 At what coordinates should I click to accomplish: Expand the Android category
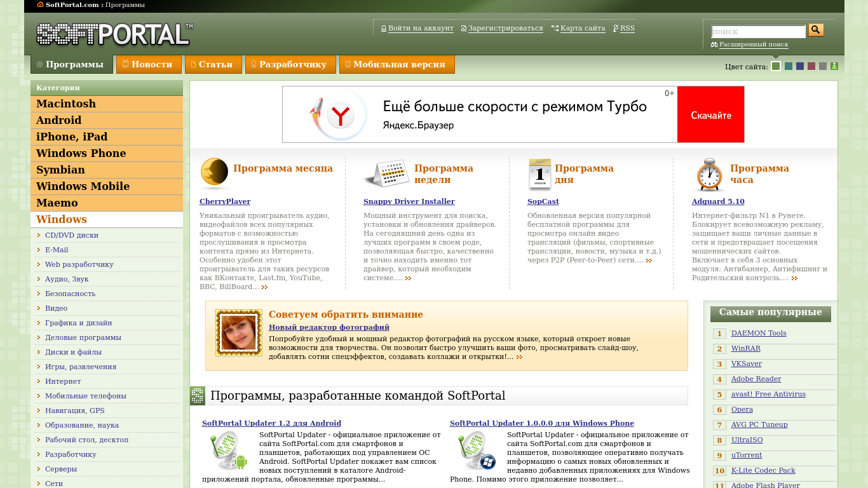pyautogui.click(x=107, y=120)
